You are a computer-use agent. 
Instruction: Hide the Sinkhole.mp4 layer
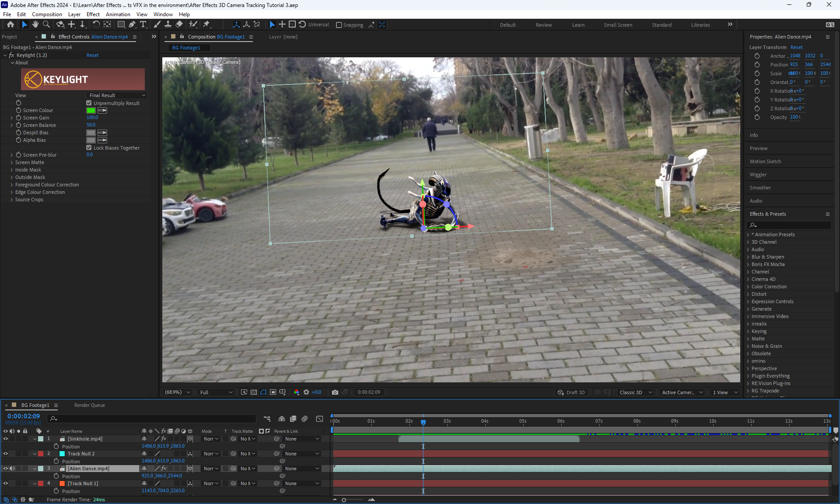pyautogui.click(x=6, y=439)
